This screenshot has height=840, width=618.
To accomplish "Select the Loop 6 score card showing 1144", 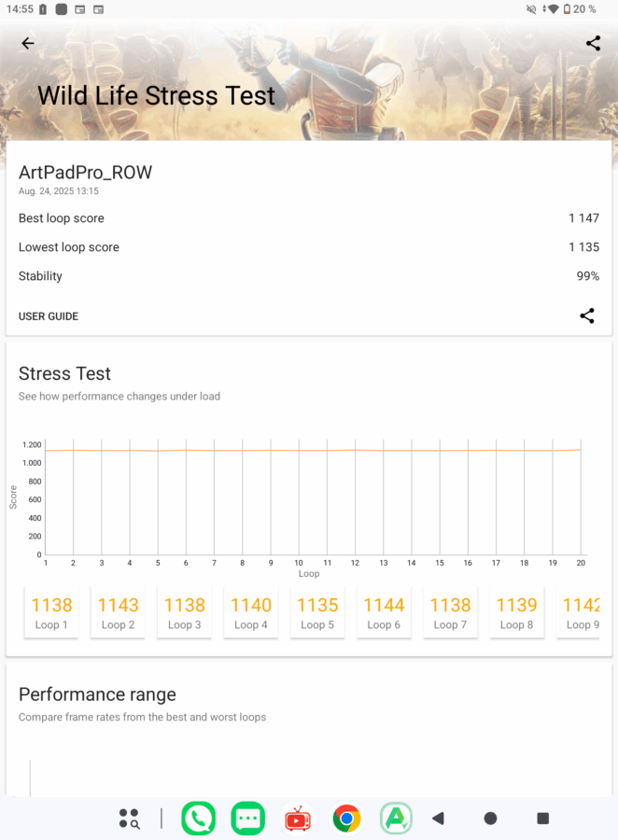I will [384, 612].
